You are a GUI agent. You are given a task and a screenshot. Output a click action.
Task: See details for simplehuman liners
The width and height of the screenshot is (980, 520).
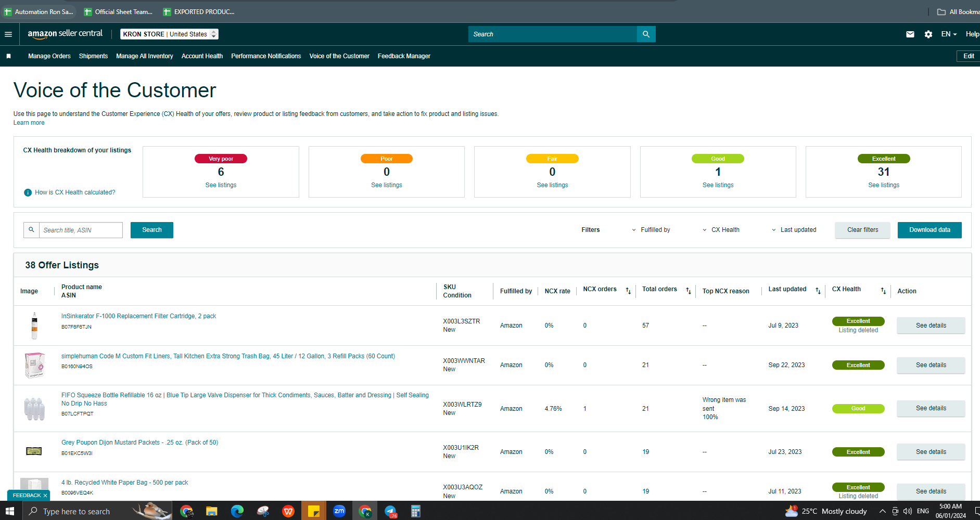[931, 365]
